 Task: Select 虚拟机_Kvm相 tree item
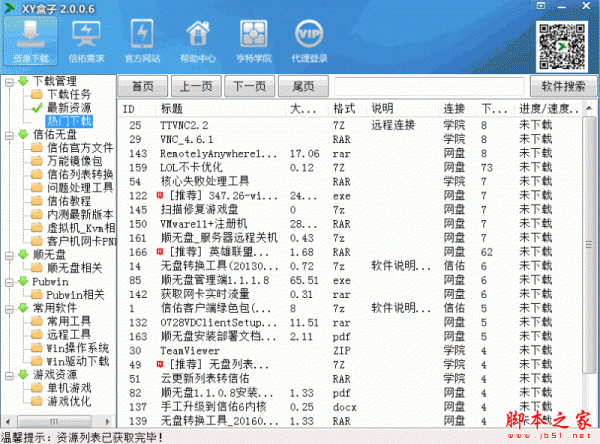pos(81,228)
